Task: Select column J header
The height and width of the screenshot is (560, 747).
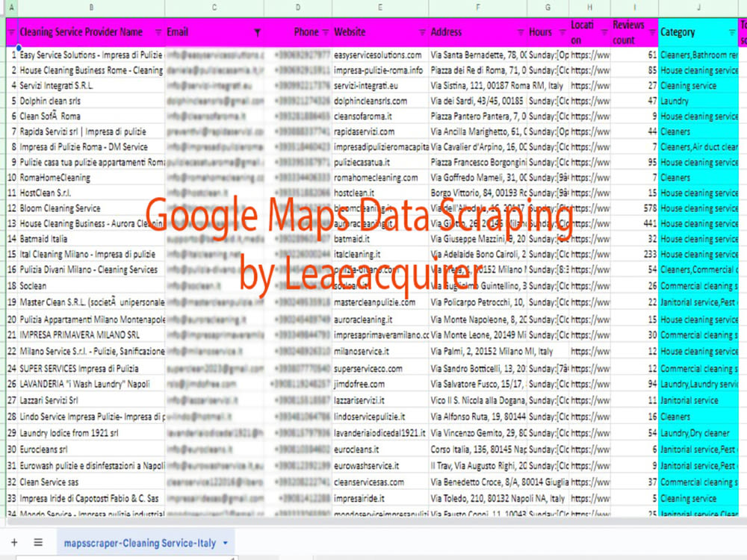Action: (x=698, y=7)
